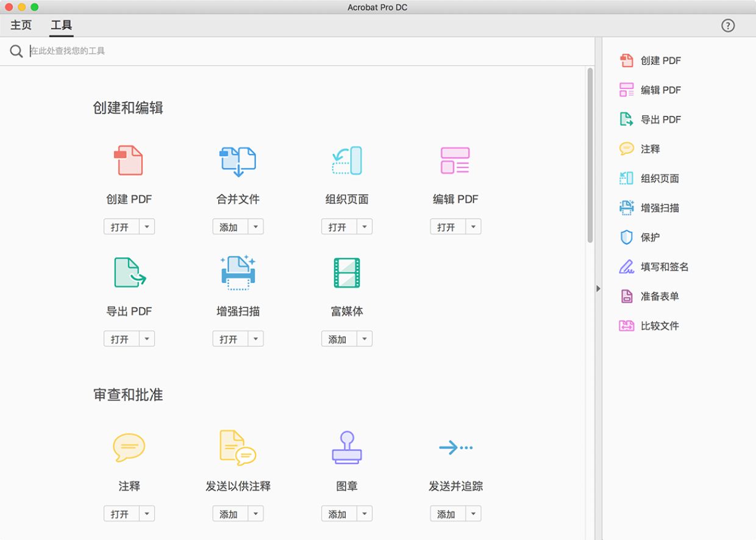Expand dropdown arrow next to 创建 PDF 打开
Viewport: 756px width, 540px height.
tap(147, 227)
